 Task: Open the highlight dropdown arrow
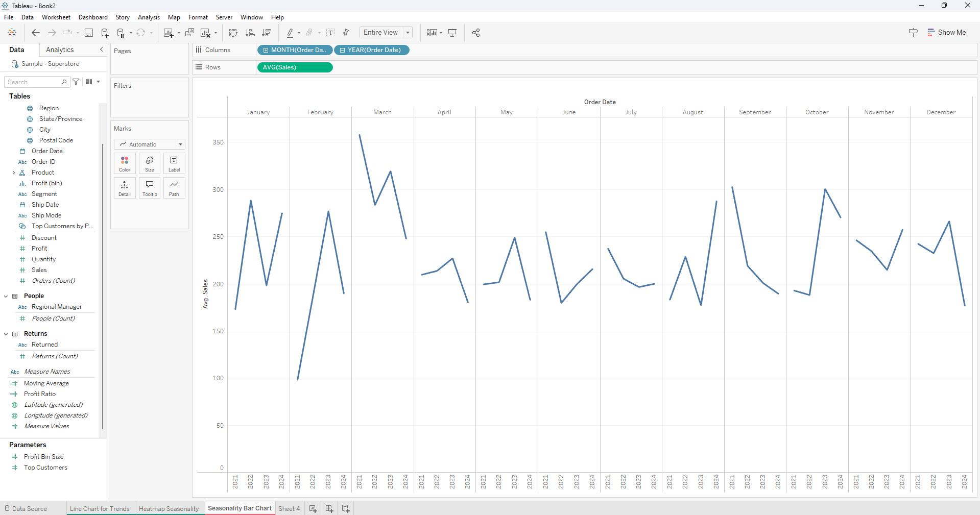point(299,33)
